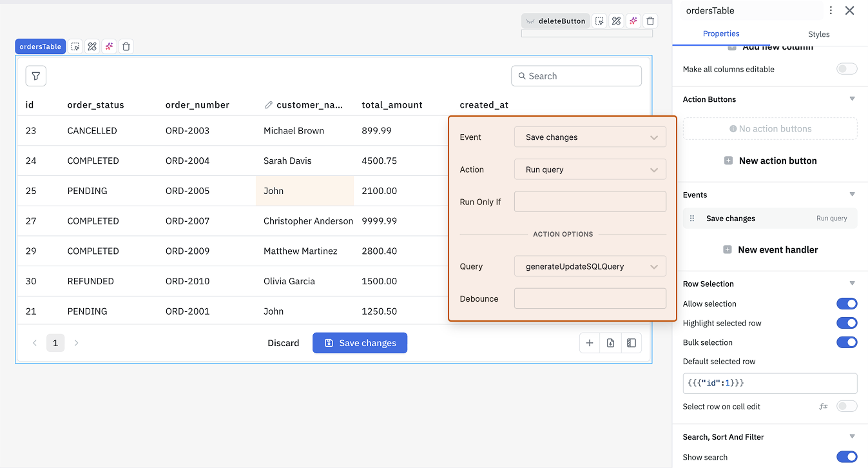
Task: Open the inspector kebab menu next to ordersTable
Action: (831, 10)
